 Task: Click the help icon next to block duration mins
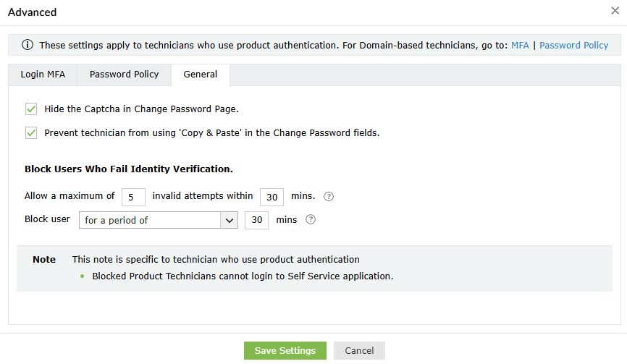(311, 220)
